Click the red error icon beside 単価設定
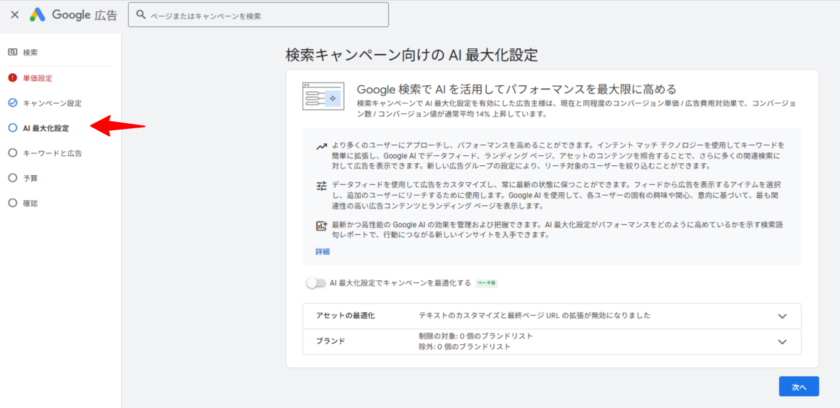Screen dimensions: 840x408 12,77
